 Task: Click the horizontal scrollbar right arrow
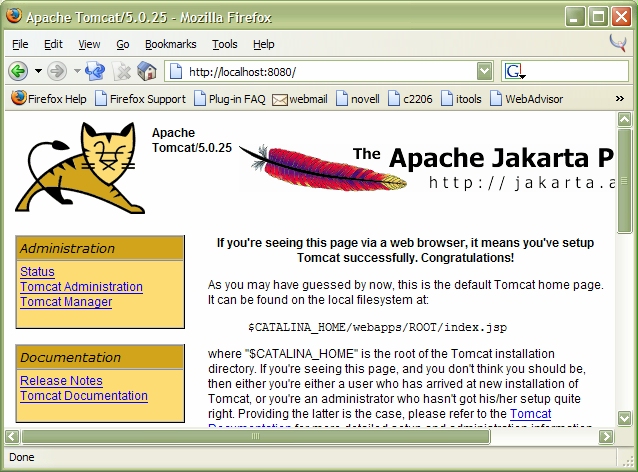coord(606,437)
